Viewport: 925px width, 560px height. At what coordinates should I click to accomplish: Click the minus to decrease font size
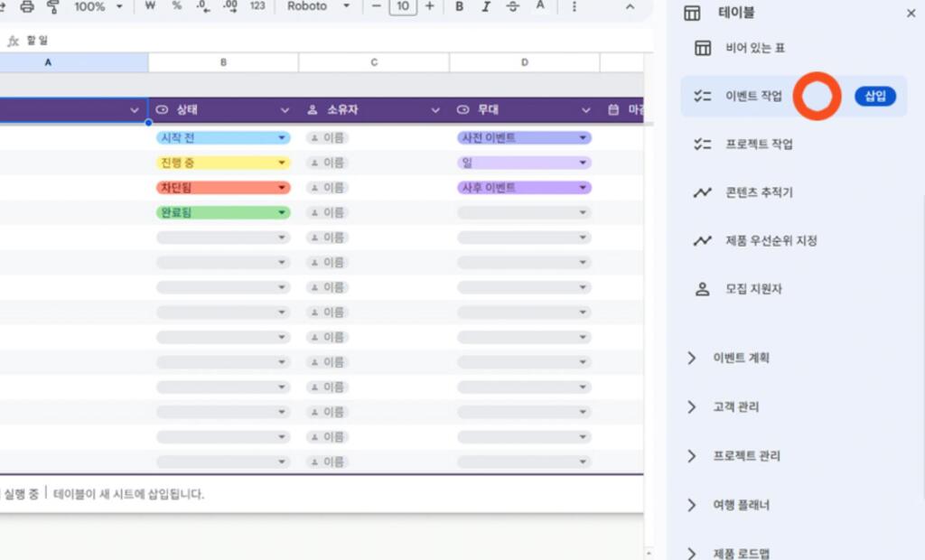376,6
